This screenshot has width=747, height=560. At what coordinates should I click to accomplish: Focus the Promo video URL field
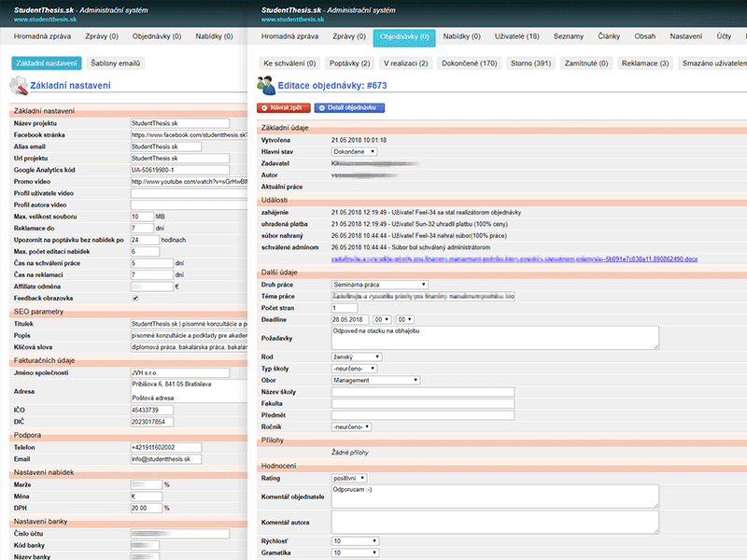[x=190, y=181]
